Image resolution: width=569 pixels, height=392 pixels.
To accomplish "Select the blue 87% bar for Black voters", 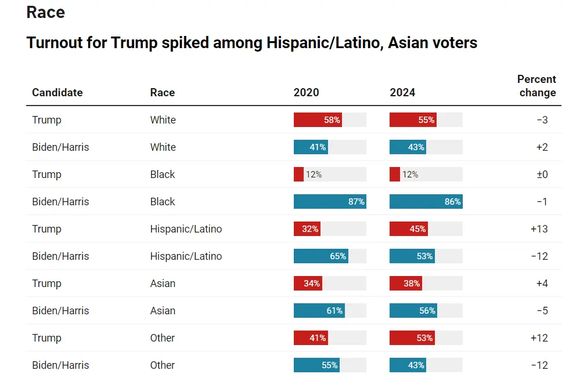I will point(330,202).
